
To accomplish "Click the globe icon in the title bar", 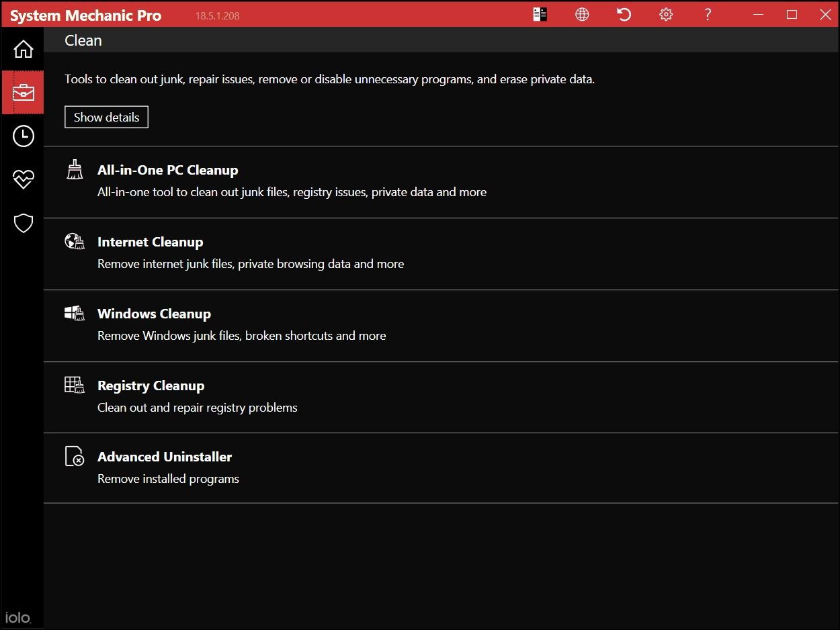I will [582, 15].
